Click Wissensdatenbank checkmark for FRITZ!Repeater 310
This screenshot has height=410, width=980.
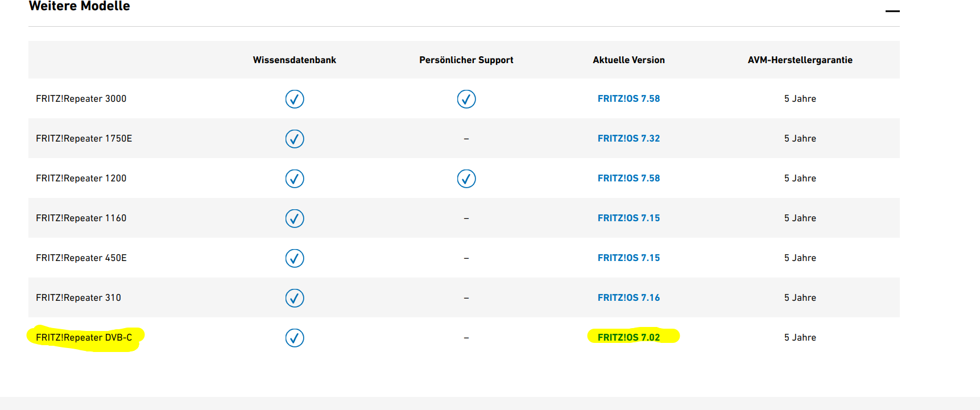[295, 298]
